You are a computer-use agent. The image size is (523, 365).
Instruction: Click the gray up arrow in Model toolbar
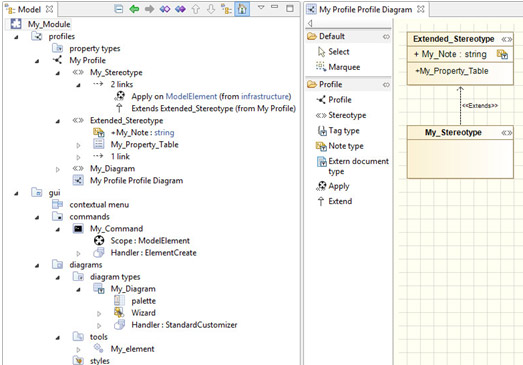pyautogui.click(x=195, y=9)
